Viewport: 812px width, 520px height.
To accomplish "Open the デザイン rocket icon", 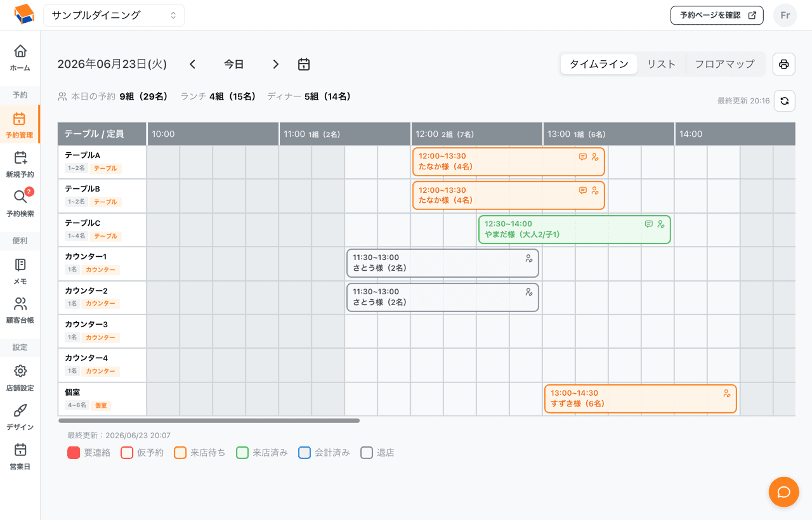I will click(20, 417).
